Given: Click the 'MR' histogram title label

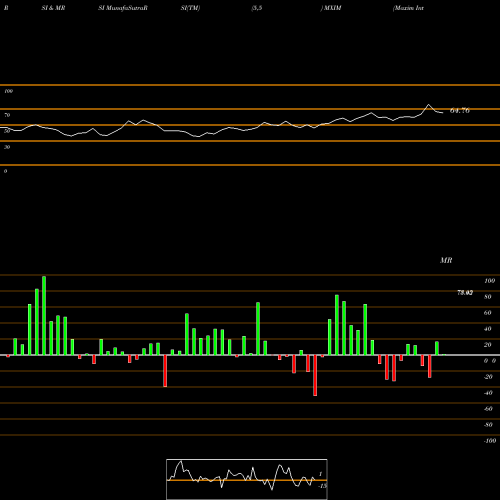Looking at the screenshot, I should (x=446, y=260).
